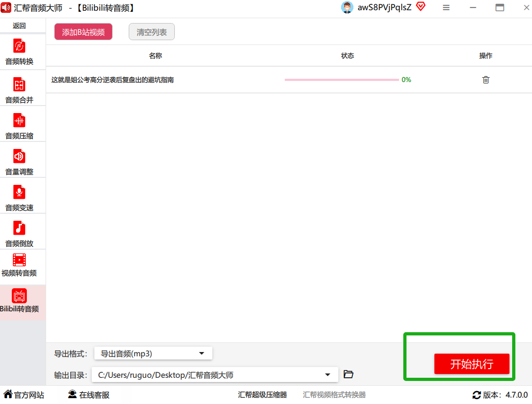Open the 官方网站 official website link
Screen dimensions: 532x404
coord(24,395)
